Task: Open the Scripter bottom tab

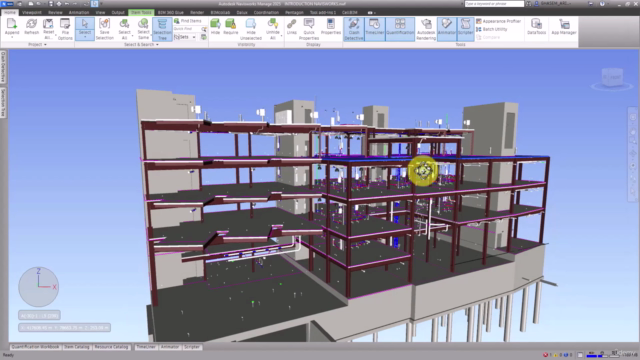Action: coord(192,347)
